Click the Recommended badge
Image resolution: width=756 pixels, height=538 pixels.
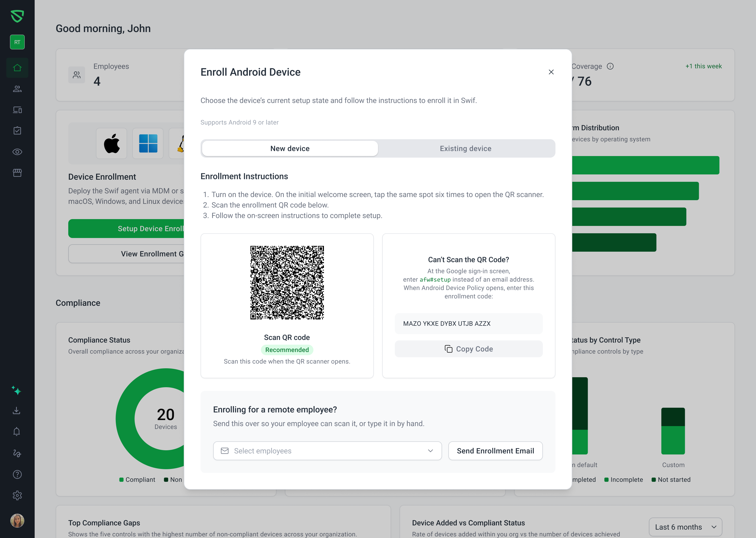point(287,350)
